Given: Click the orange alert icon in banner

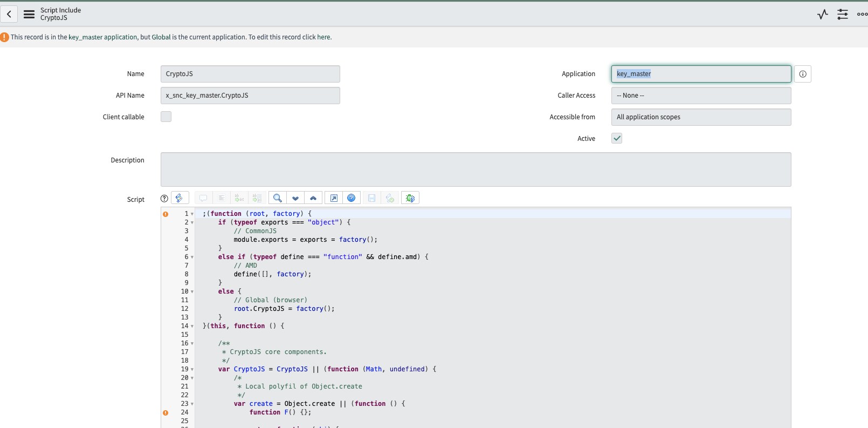Looking at the screenshot, I should pos(4,37).
